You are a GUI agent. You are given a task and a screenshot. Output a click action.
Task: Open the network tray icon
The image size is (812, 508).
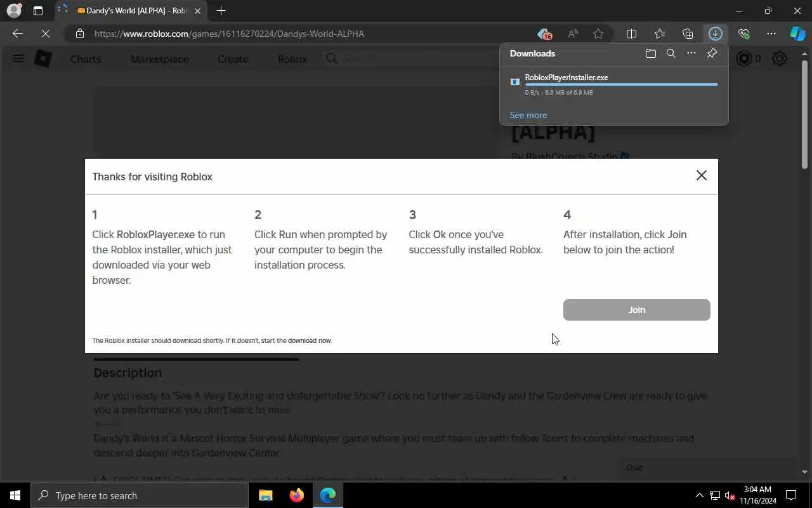point(714,495)
